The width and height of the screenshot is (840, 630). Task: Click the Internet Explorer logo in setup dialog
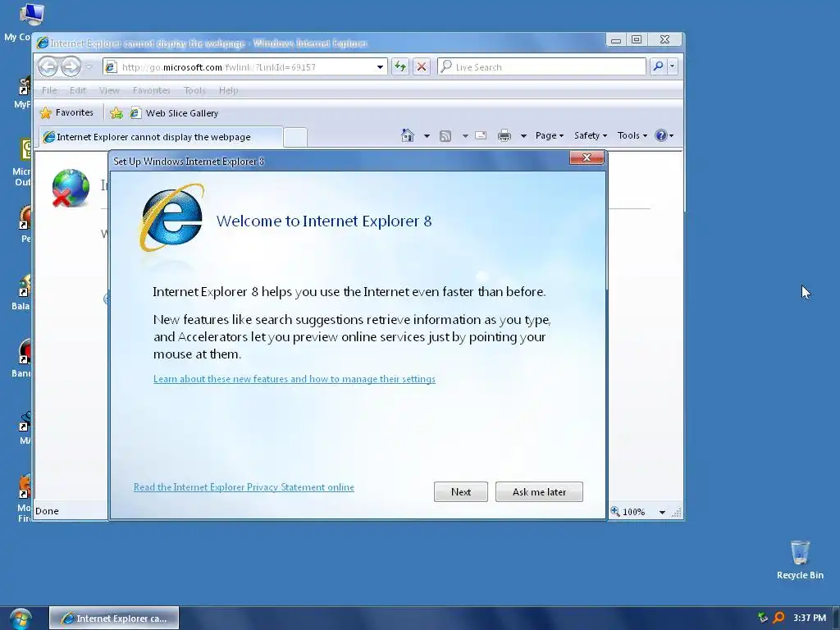click(172, 218)
